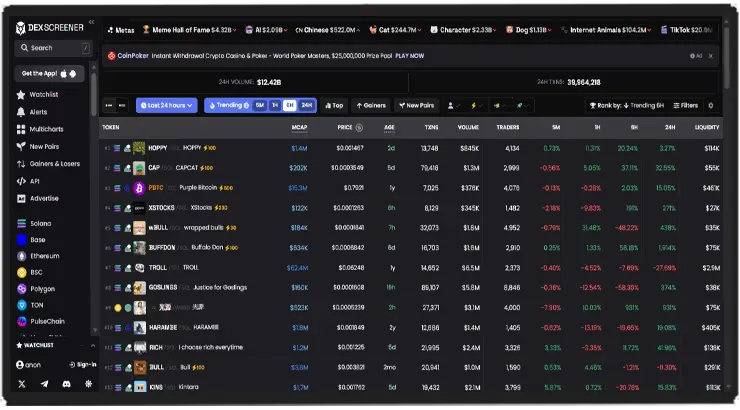
Task: Sort by LIQUIDITY column header
Action: [x=706, y=127]
